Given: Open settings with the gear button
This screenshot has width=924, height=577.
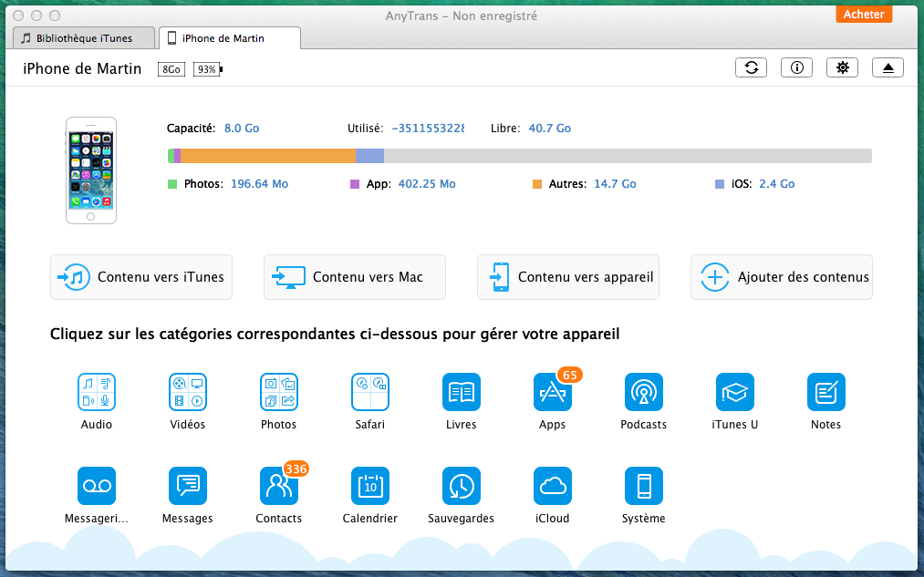Looking at the screenshot, I should coord(842,68).
